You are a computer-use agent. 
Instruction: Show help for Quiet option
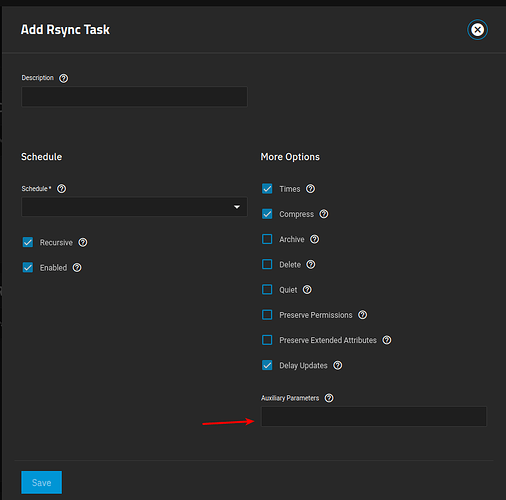point(307,290)
